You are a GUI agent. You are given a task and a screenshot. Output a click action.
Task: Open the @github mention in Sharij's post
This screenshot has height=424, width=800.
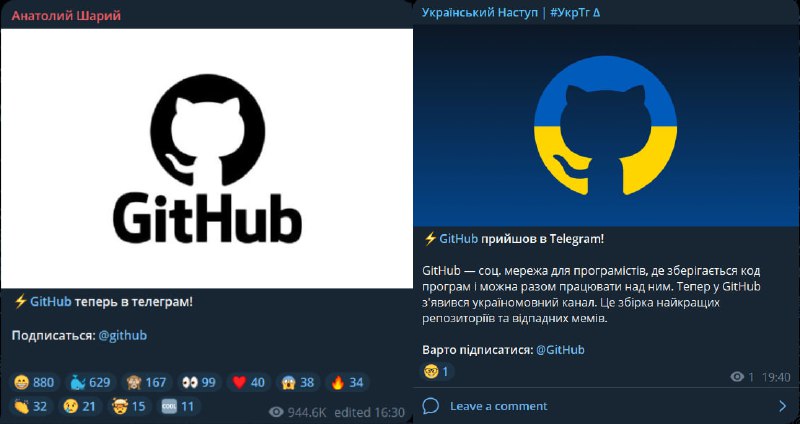[x=122, y=335]
